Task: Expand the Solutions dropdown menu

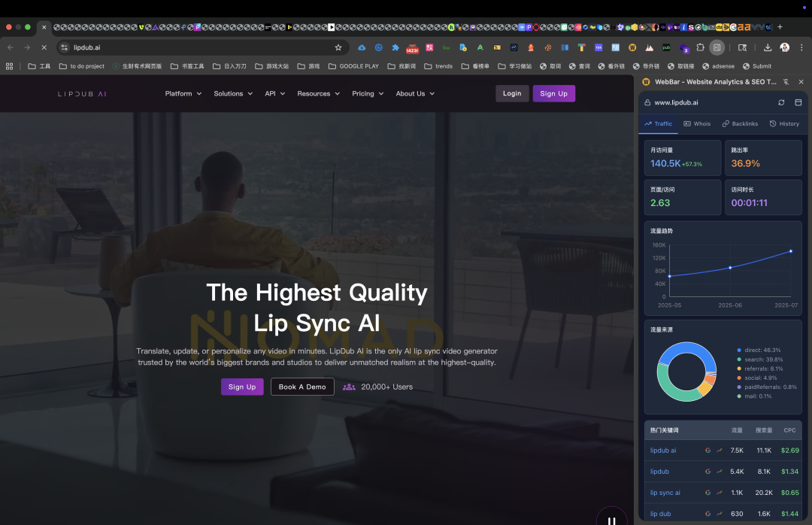Action: 233,94
